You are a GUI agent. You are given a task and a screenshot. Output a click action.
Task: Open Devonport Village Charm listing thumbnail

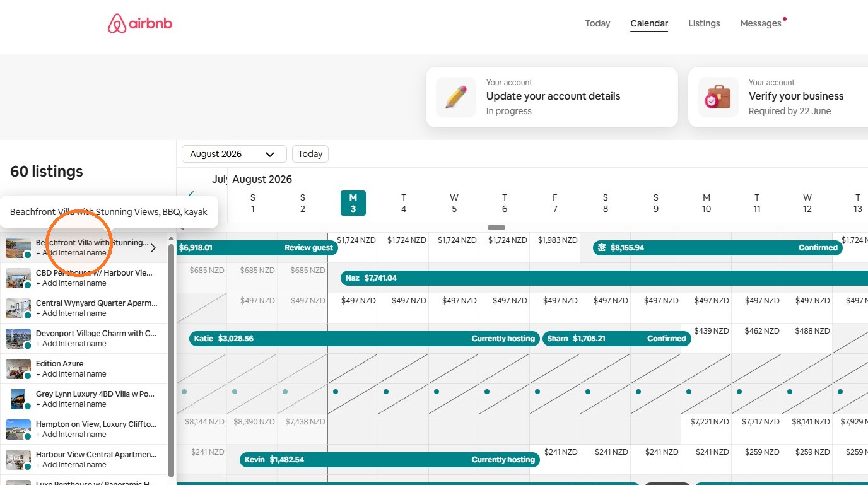click(x=18, y=339)
